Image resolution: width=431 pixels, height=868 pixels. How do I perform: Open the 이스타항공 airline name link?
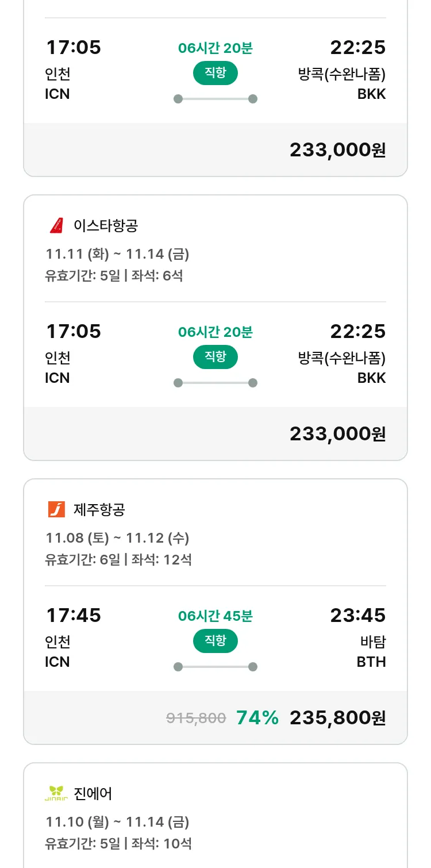coord(106,225)
